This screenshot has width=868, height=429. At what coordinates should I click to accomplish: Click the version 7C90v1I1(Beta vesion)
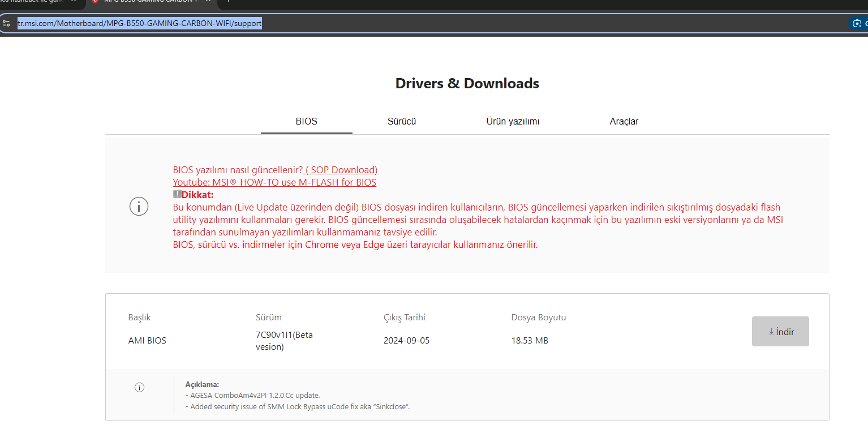[x=284, y=341]
